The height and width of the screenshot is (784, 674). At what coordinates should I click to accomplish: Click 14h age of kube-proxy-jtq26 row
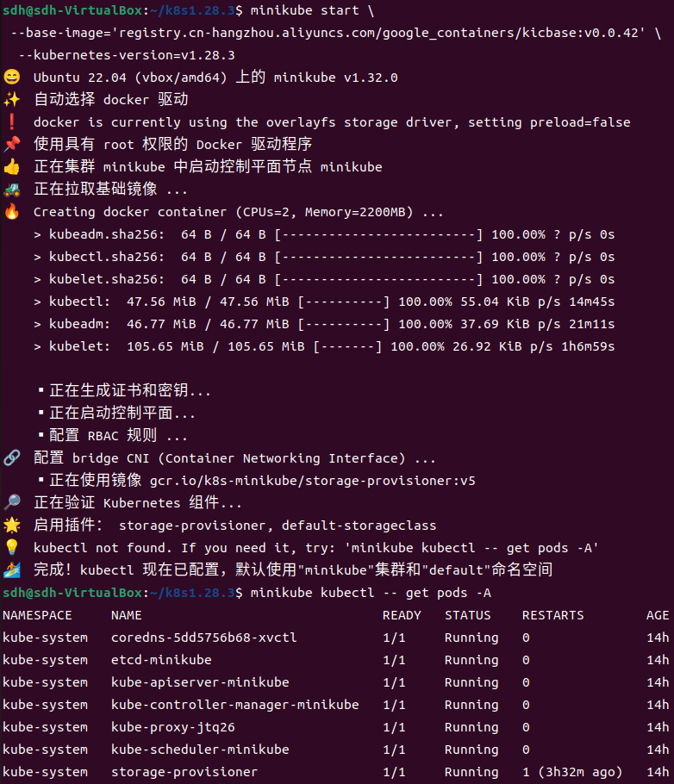coord(658,727)
